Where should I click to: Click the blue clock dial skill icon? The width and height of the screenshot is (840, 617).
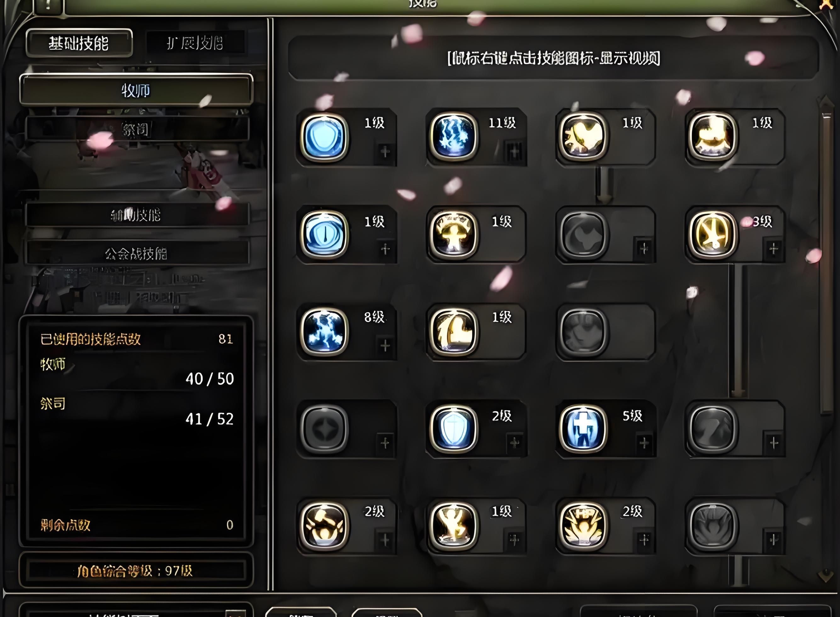[x=324, y=235]
